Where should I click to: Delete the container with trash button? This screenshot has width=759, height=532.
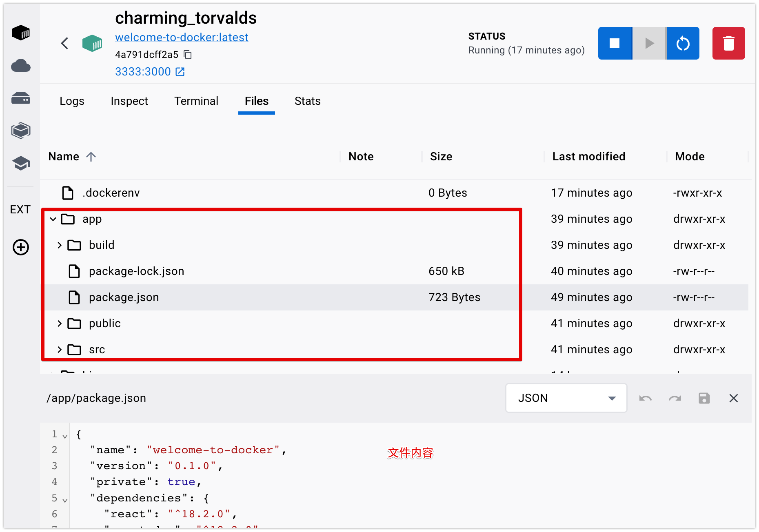(728, 43)
